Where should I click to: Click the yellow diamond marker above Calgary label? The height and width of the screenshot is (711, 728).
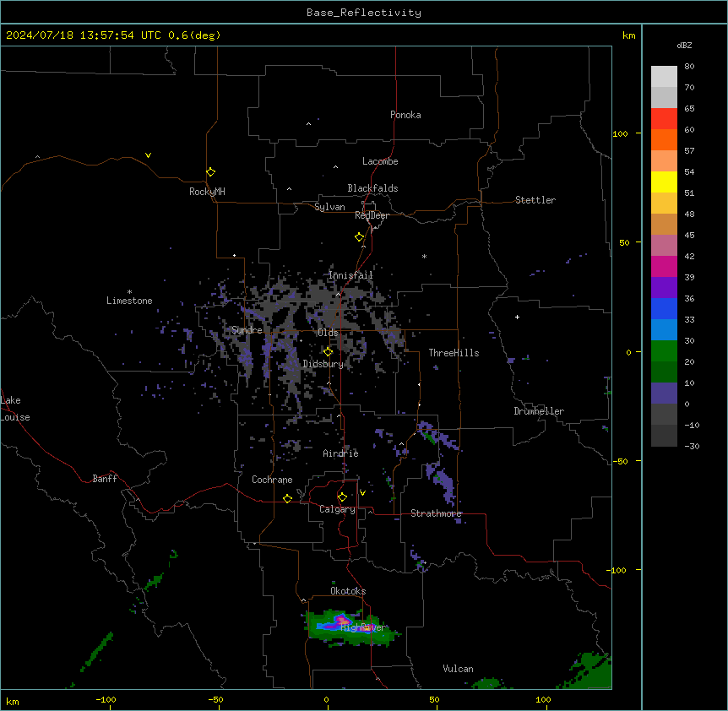(x=342, y=497)
